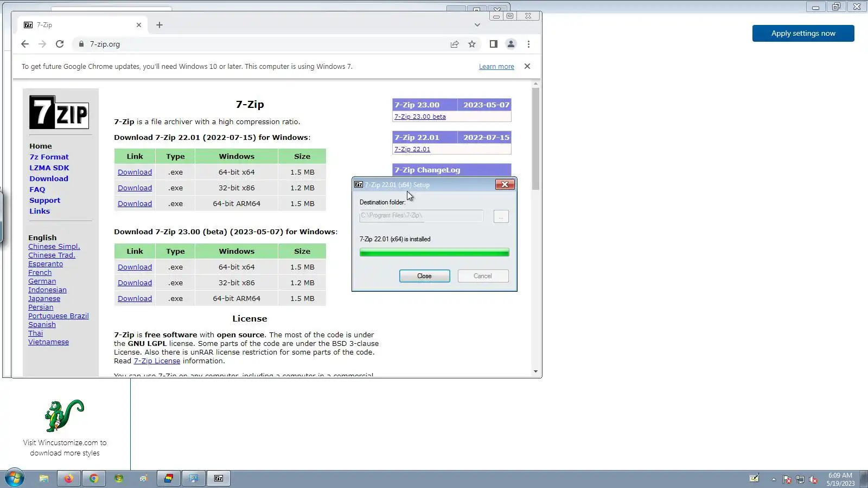
Task: Switch language to Chinese Simpl.
Action: (x=54, y=246)
